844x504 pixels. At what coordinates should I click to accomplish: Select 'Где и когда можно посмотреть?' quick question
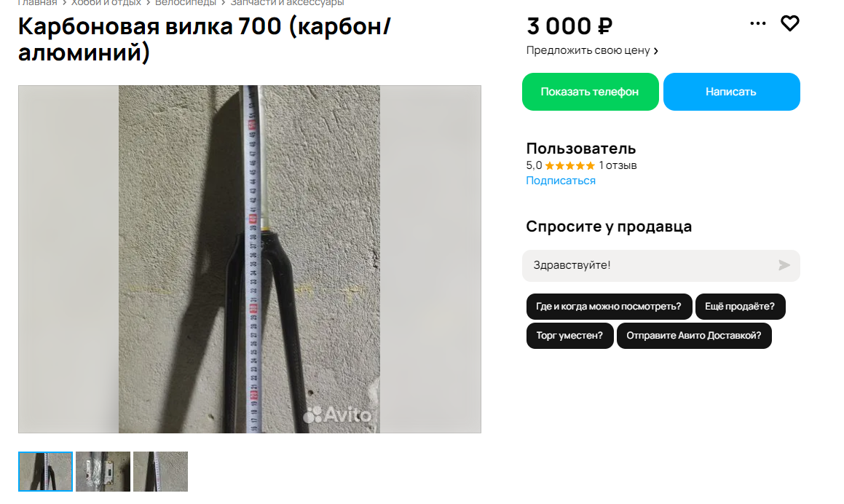(x=609, y=307)
